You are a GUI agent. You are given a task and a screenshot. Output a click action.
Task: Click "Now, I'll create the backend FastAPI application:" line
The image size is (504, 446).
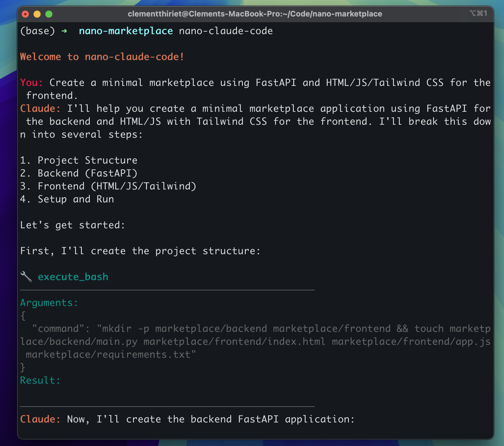211,419
